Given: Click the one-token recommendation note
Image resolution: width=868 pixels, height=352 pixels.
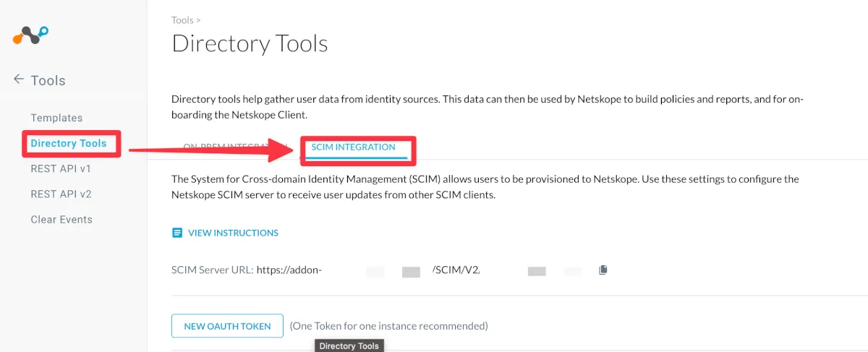Looking at the screenshot, I should coord(388,326).
